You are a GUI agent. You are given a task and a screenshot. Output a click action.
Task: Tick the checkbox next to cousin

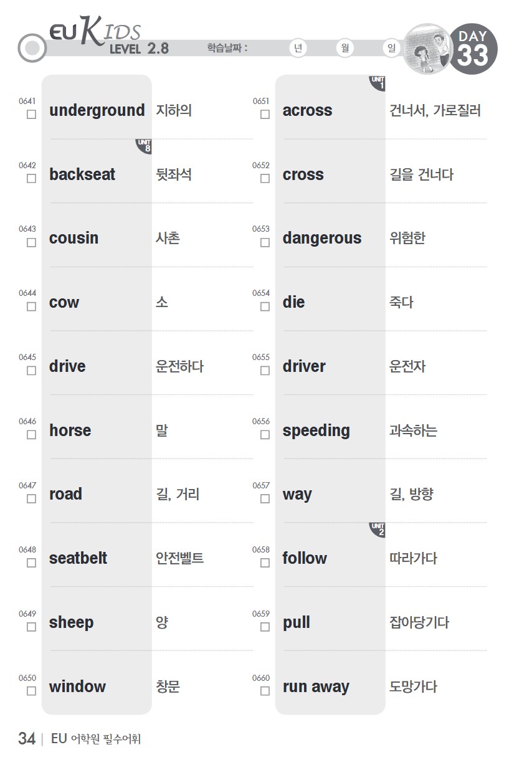(31, 242)
